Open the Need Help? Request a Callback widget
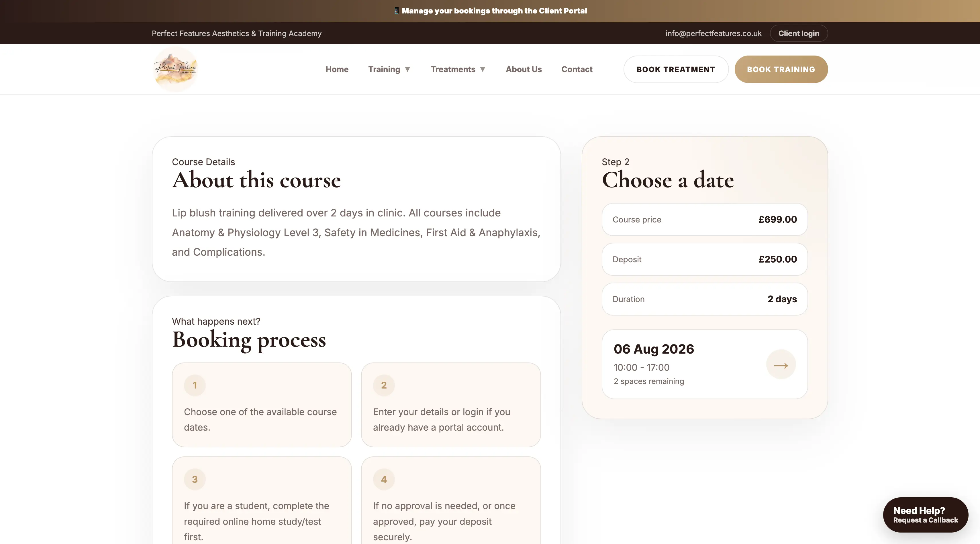 coord(925,515)
